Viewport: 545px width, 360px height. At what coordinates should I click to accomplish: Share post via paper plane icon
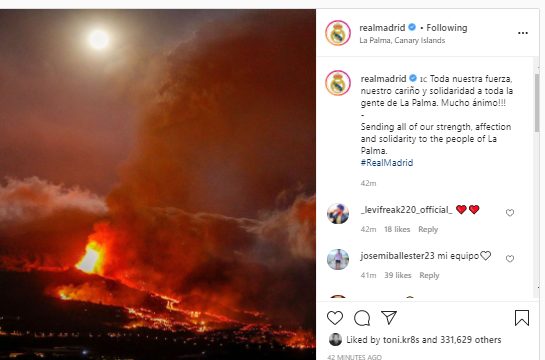pos(389,318)
